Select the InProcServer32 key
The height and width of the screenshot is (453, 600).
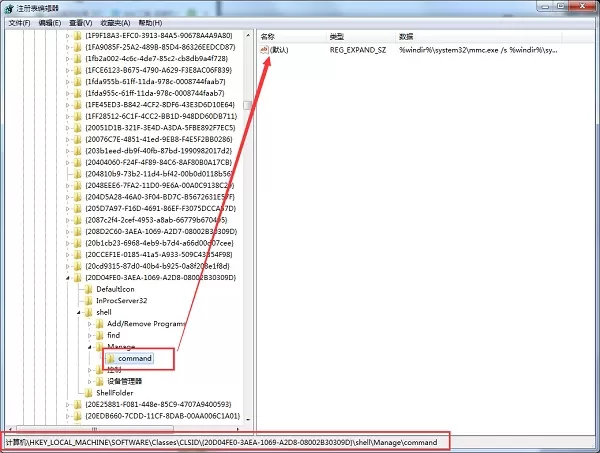click(x=122, y=301)
